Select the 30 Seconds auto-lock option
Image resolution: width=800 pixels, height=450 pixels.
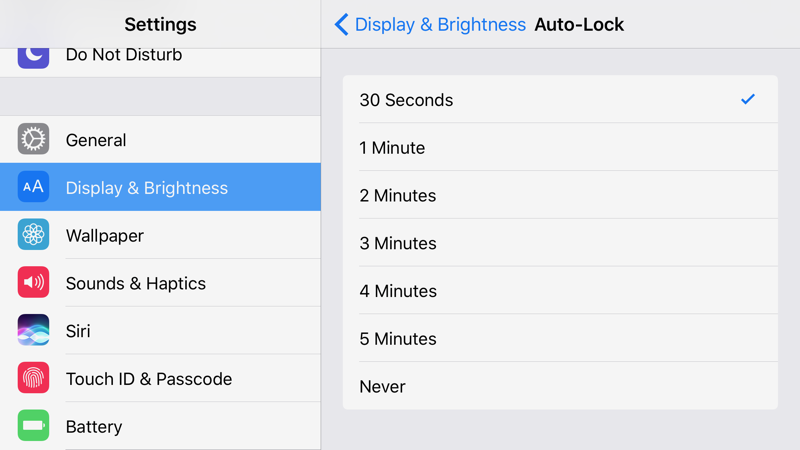(x=559, y=100)
